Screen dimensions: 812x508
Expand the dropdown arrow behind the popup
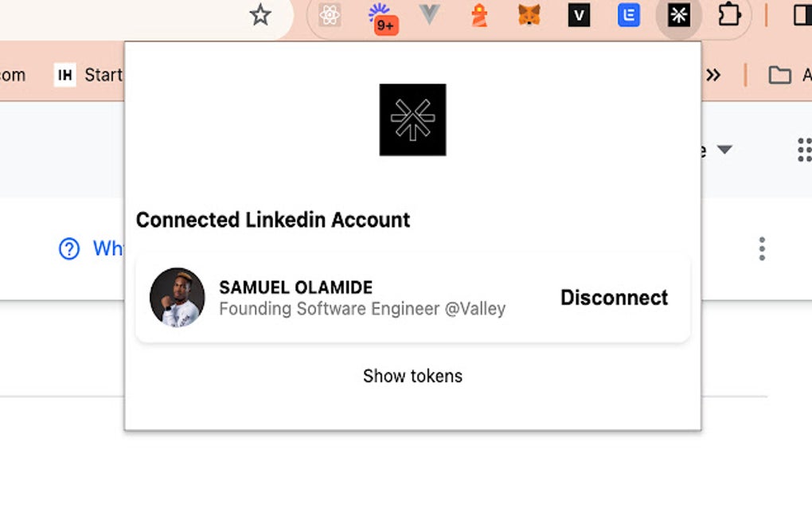click(x=724, y=150)
